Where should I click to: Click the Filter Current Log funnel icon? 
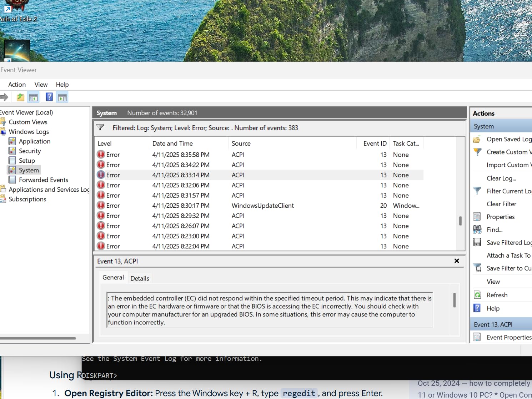pos(477,191)
